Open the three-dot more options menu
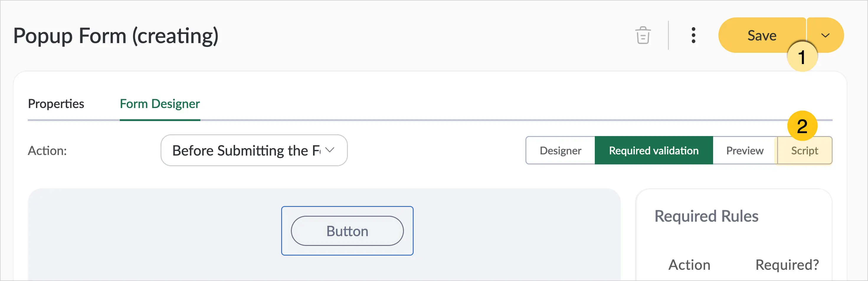This screenshot has width=868, height=281. coord(693,35)
